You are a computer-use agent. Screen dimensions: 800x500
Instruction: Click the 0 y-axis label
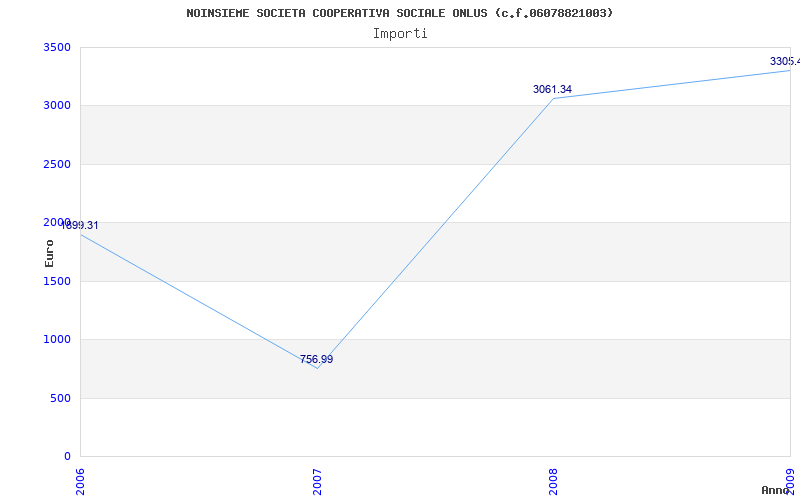pos(67,456)
